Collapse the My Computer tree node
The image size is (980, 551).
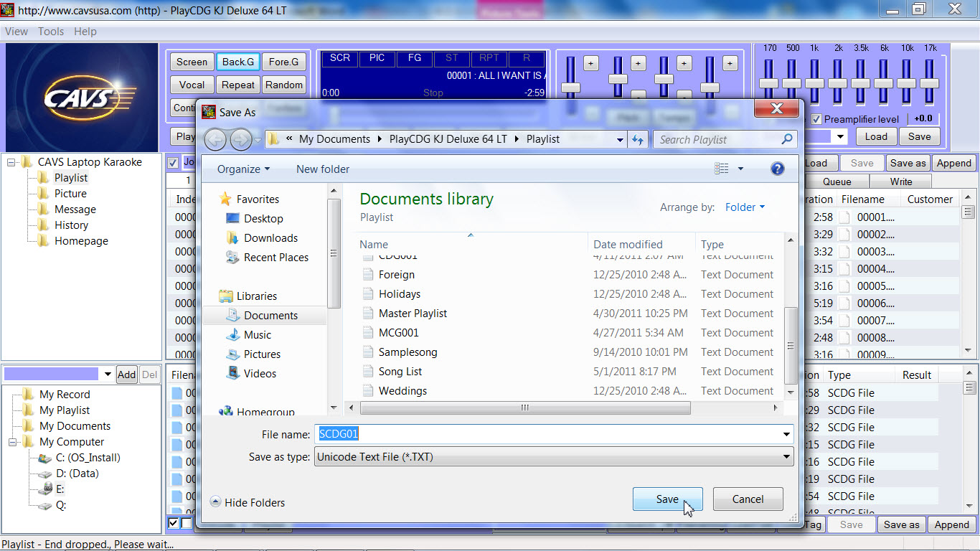(x=12, y=442)
